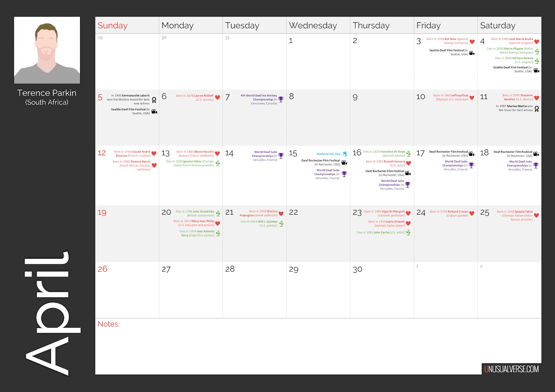Screen dimensions: 555x392
Task: Select the Marie Heurtin entry on April 13
Action: tap(195, 153)
